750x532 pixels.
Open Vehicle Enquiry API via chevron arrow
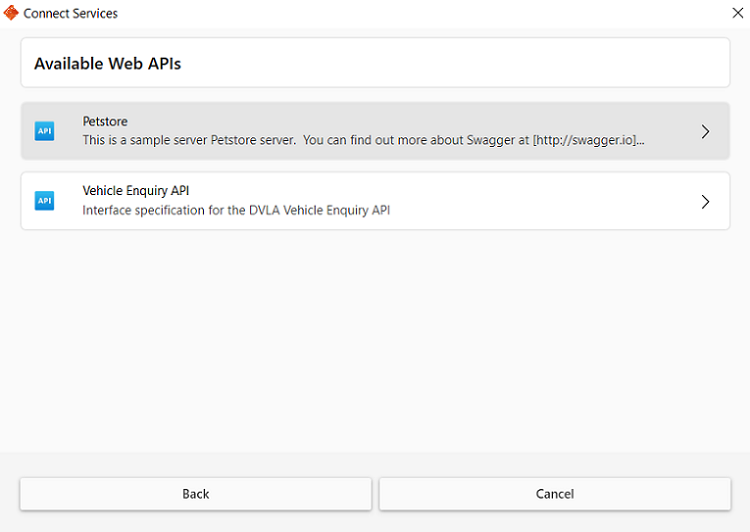point(705,201)
